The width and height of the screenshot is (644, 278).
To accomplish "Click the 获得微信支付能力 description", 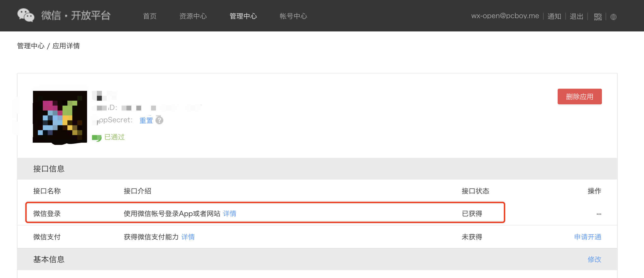I will pos(151,236).
